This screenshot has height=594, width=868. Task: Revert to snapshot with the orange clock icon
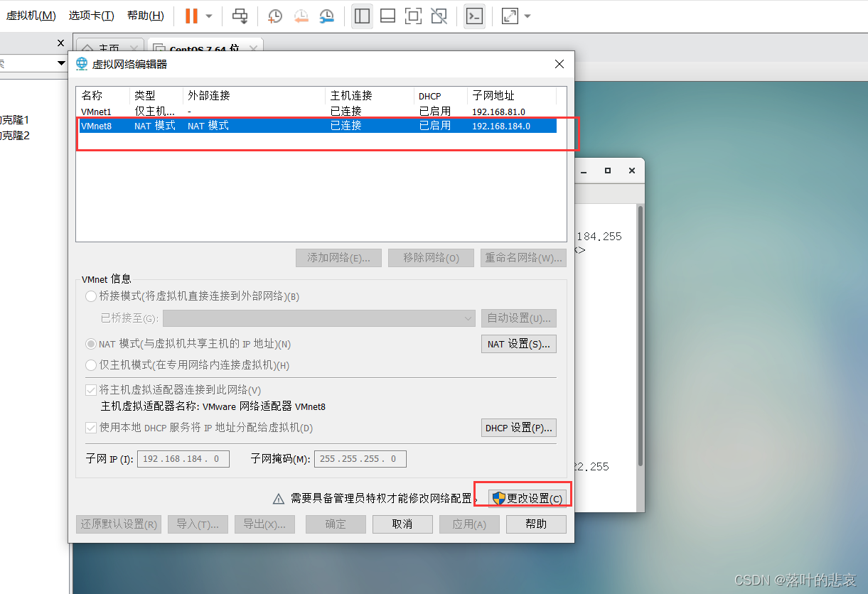[x=301, y=16]
